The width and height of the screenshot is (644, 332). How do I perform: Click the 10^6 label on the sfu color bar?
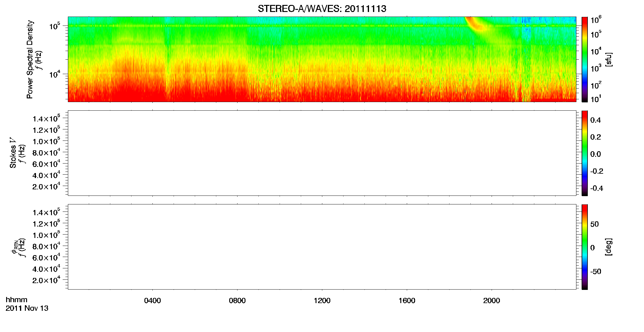596,20
